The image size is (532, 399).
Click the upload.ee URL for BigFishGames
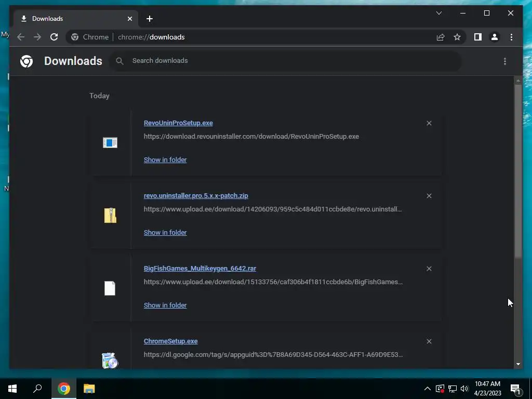coord(273,282)
